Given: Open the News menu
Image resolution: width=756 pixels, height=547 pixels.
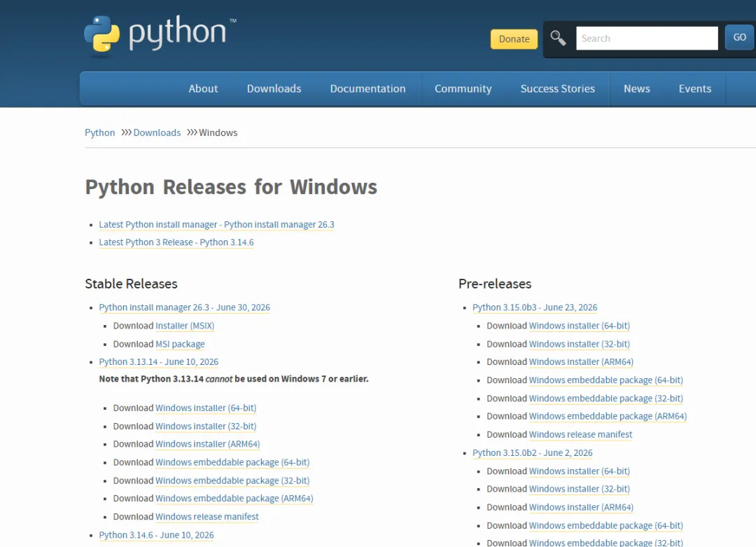Looking at the screenshot, I should point(636,89).
